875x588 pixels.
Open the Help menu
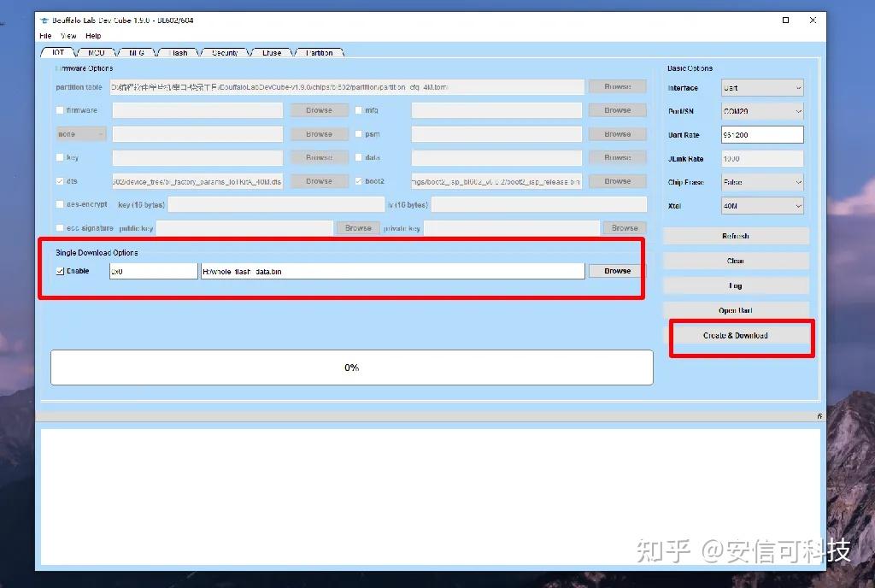(x=93, y=36)
